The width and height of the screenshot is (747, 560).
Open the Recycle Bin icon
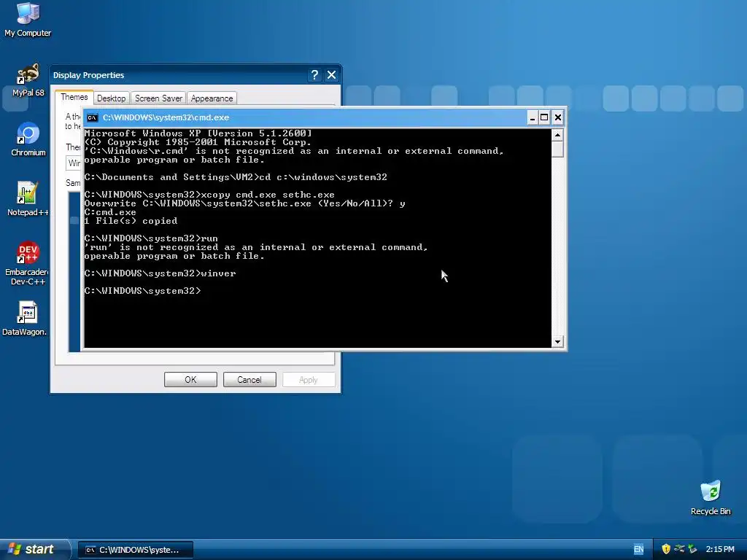click(711, 498)
